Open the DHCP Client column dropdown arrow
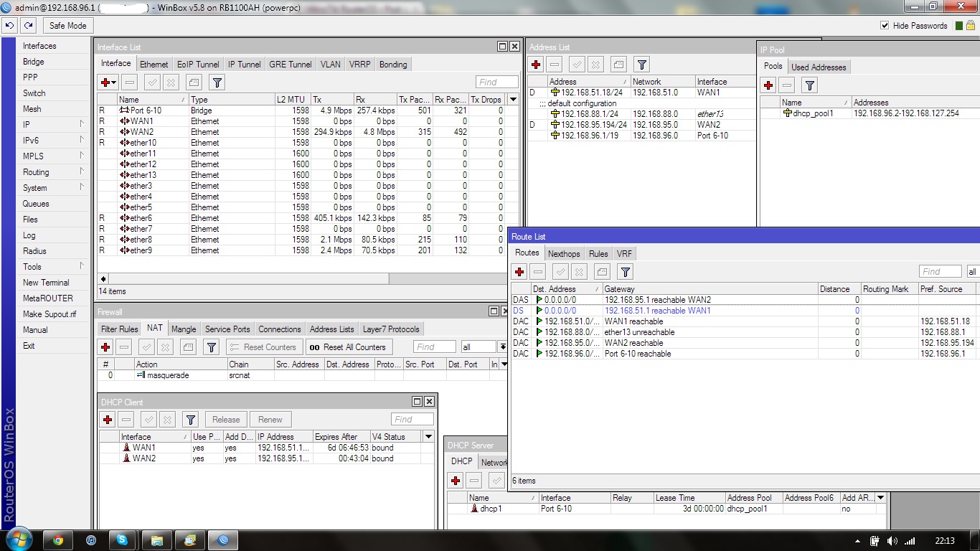980x551 pixels. pos(428,436)
